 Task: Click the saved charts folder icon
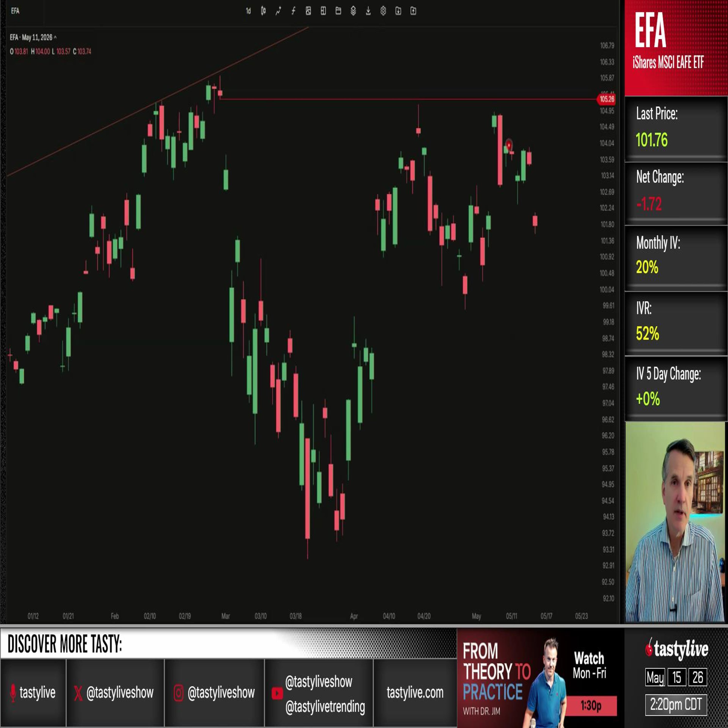click(x=338, y=11)
